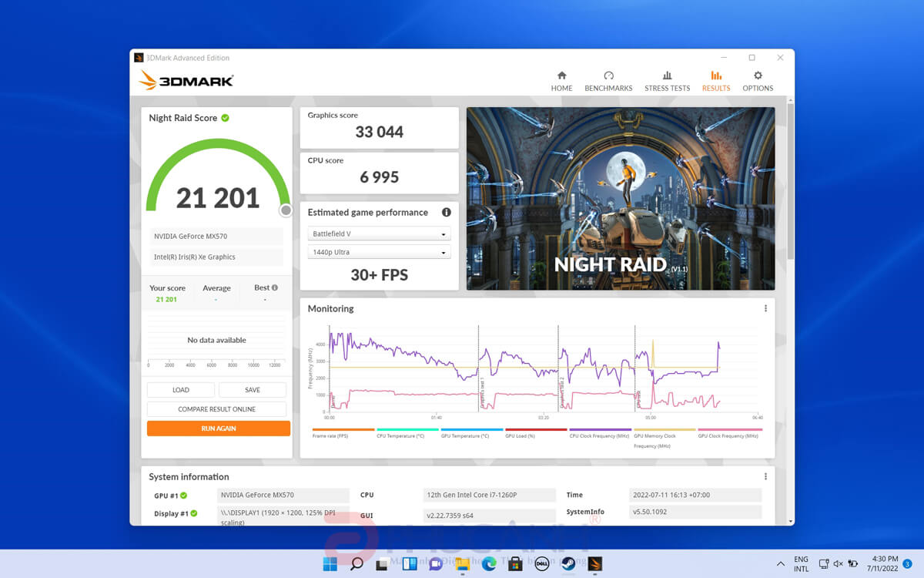The image size is (924, 578).
Task: Click the Night Raid preview image
Action: [621, 198]
